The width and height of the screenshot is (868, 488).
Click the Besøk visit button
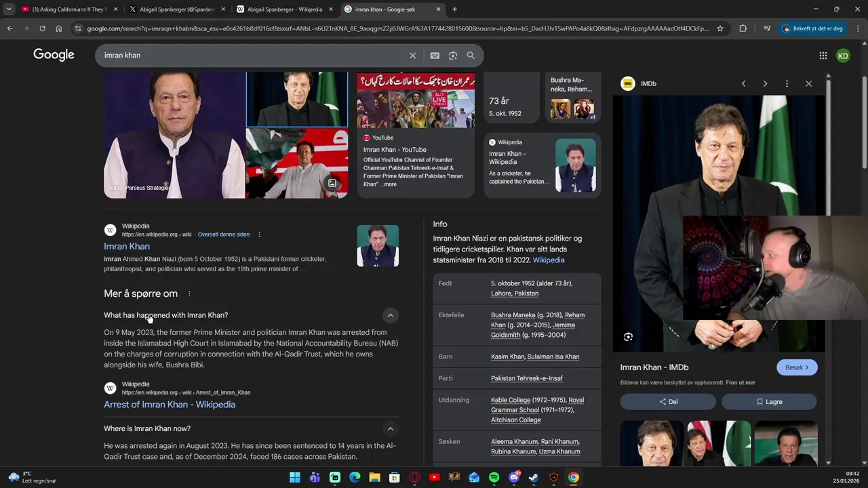[x=797, y=367]
